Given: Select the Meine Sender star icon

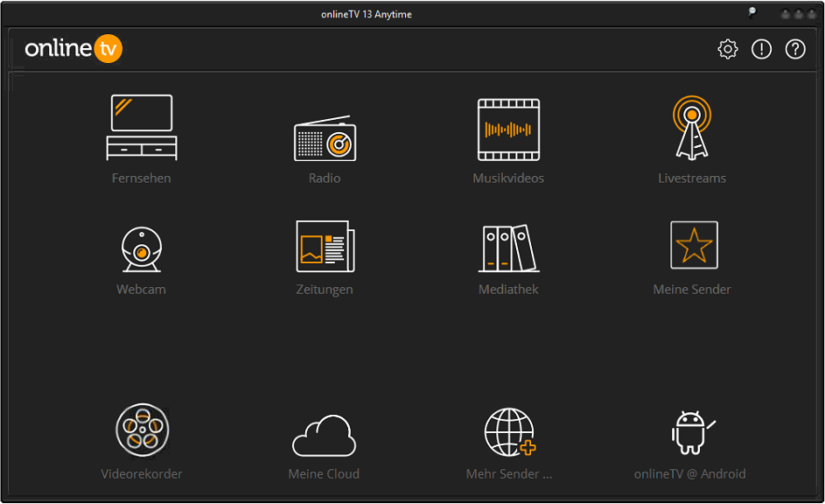Looking at the screenshot, I should point(693,245).
